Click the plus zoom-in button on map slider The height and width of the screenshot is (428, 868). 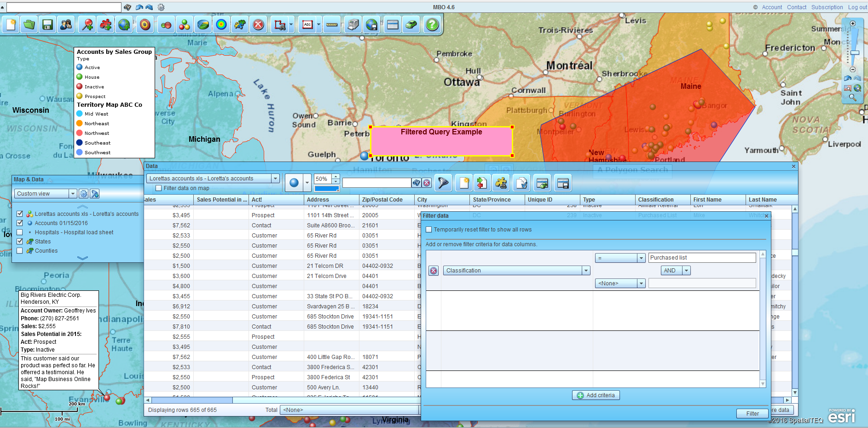[853, 23]
